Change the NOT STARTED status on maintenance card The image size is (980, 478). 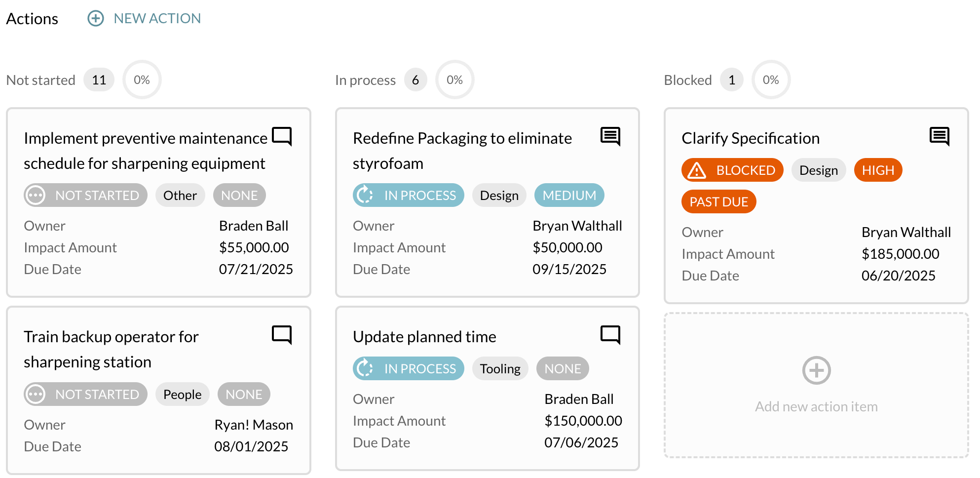pos(86,196)
